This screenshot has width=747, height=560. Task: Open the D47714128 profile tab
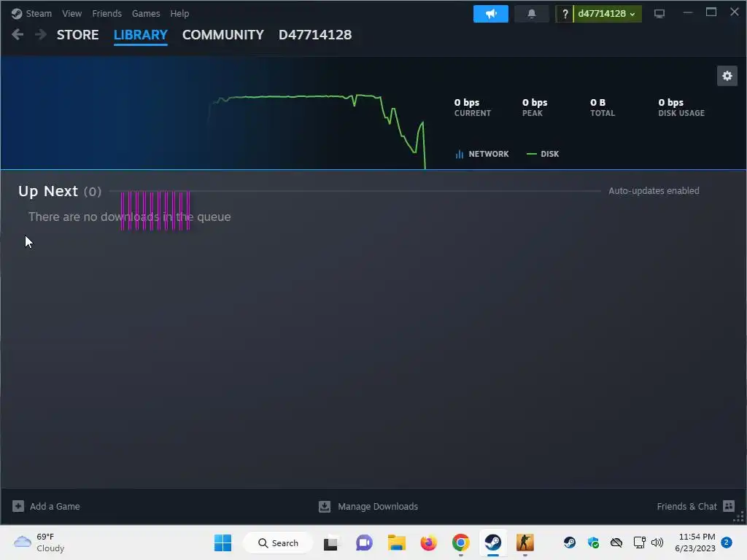pyautogui.click(x=315, y=35)
